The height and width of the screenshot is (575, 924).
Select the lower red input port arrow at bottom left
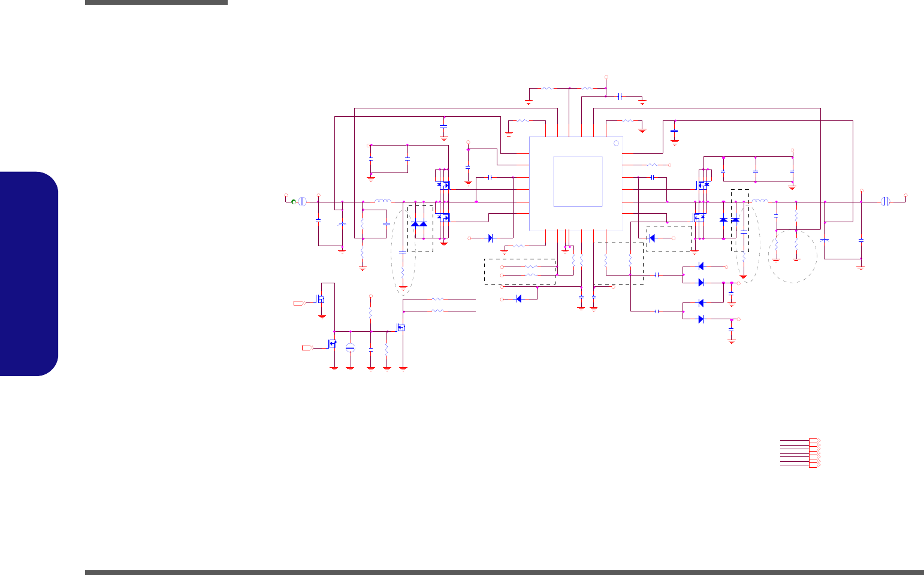click(x=307, y=347)
